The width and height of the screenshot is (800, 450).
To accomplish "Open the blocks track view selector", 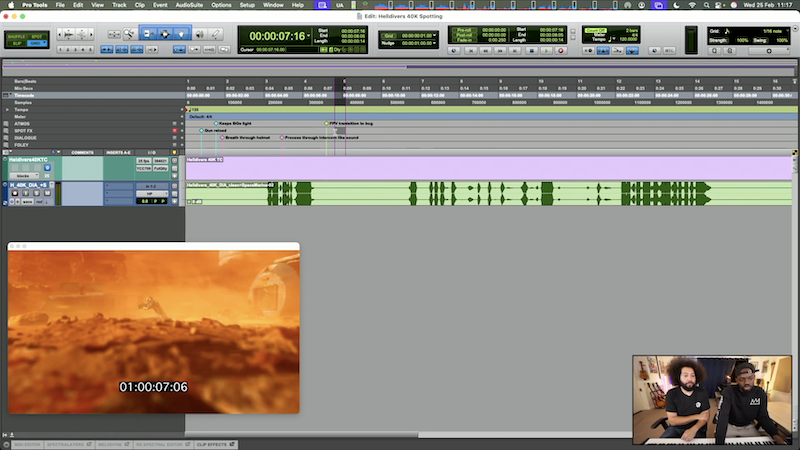I will [23, 175].
